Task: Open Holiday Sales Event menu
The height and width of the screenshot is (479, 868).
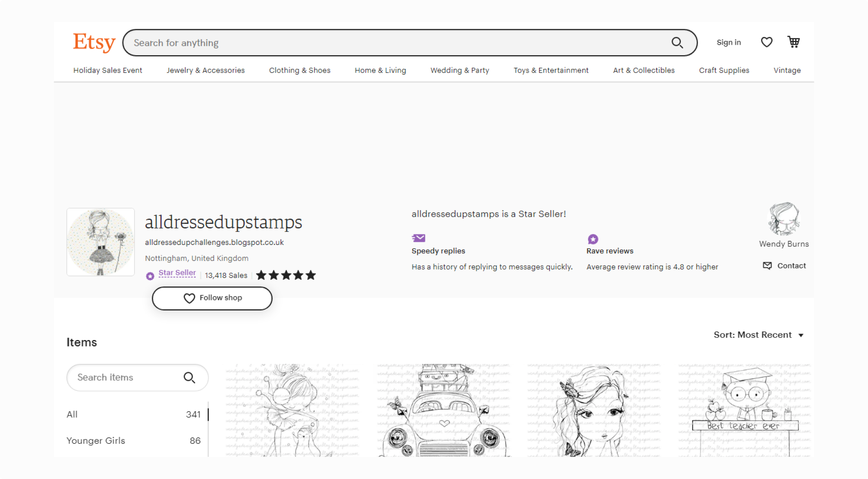Action: [108, 70]
